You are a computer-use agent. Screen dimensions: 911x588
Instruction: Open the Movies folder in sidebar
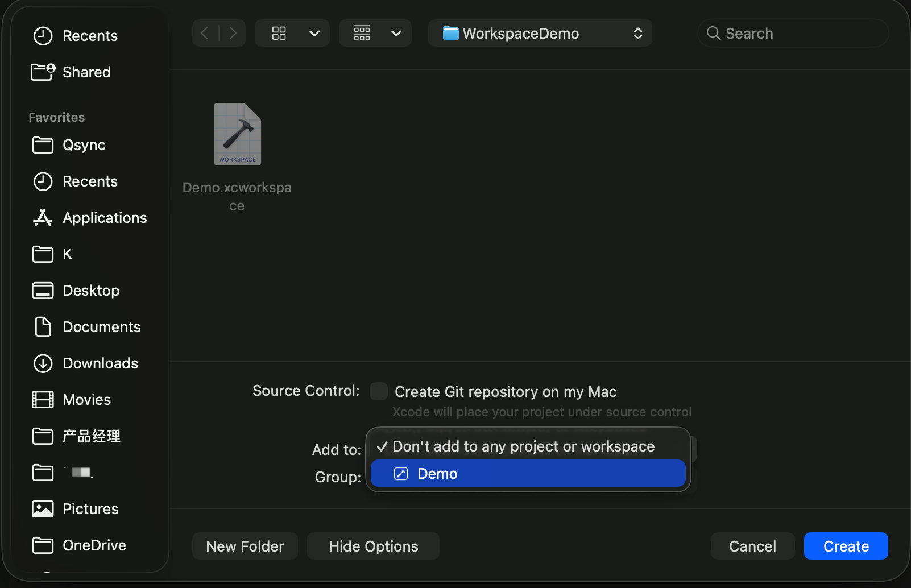point(86,400)
